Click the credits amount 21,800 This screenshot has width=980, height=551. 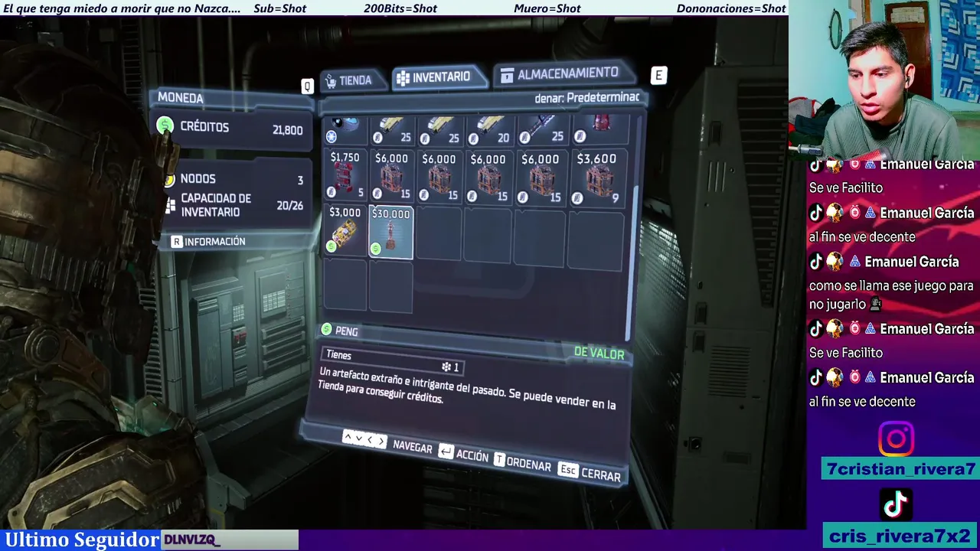pyautogui.click(x=287, y=130)
